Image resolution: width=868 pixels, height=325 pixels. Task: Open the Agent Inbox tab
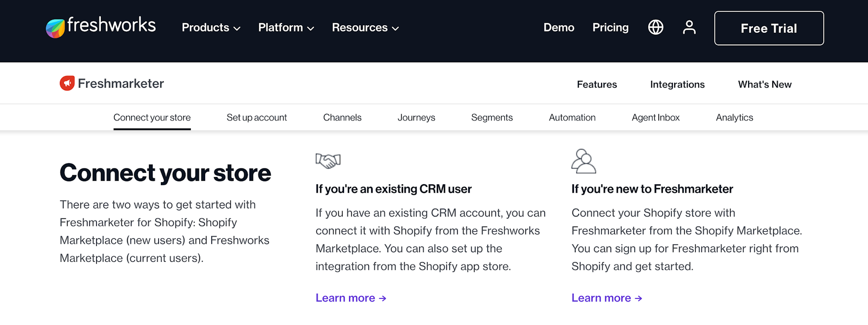655,118
